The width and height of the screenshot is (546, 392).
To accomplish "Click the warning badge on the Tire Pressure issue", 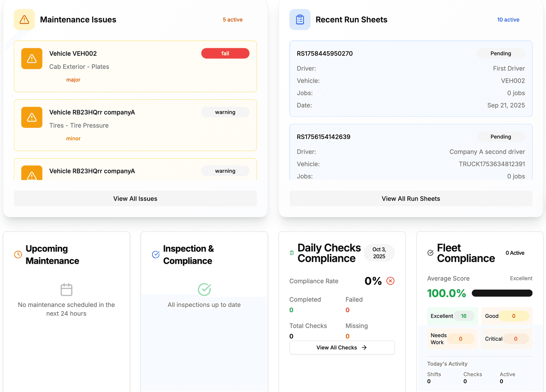I will 225,112.
